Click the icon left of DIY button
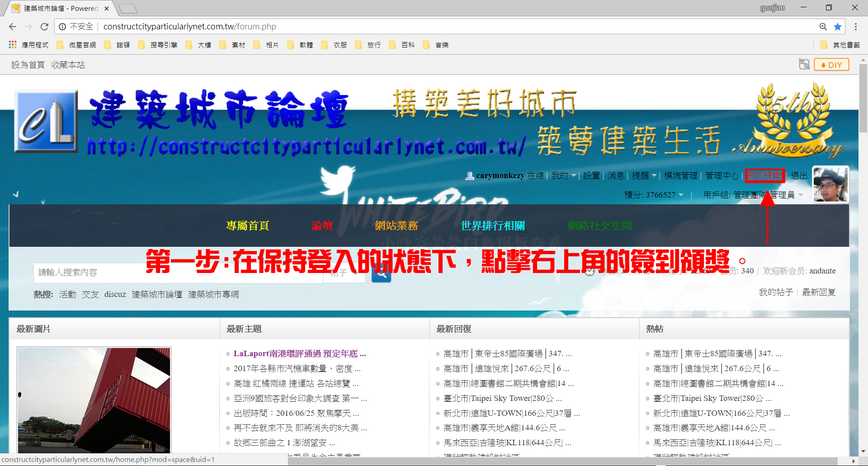Screen dimensions: 868x466 pos(804,65)
